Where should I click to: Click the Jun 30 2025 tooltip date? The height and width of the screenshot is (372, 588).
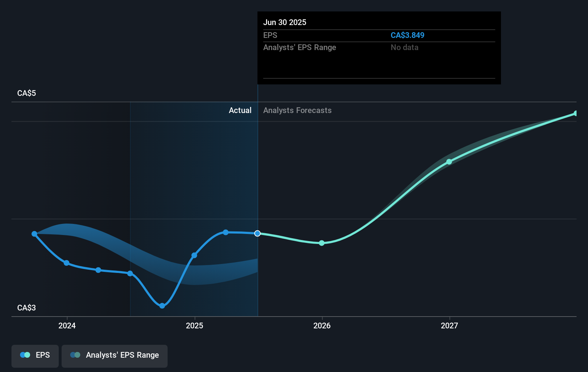(285, 22)
